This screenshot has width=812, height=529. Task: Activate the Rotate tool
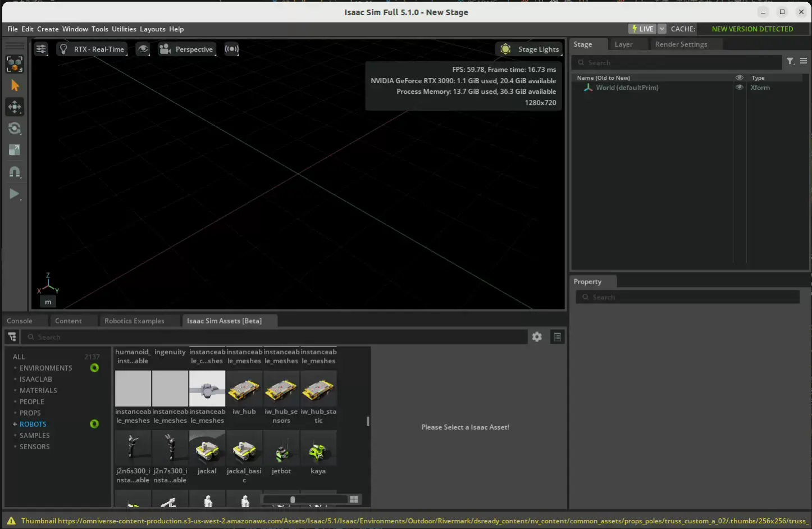click(x=15, y=129)
